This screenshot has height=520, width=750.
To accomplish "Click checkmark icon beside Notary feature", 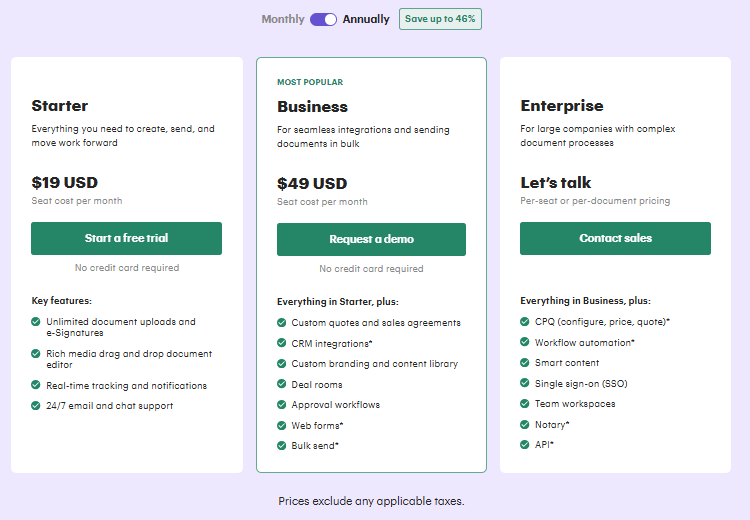I will [525, 424].
